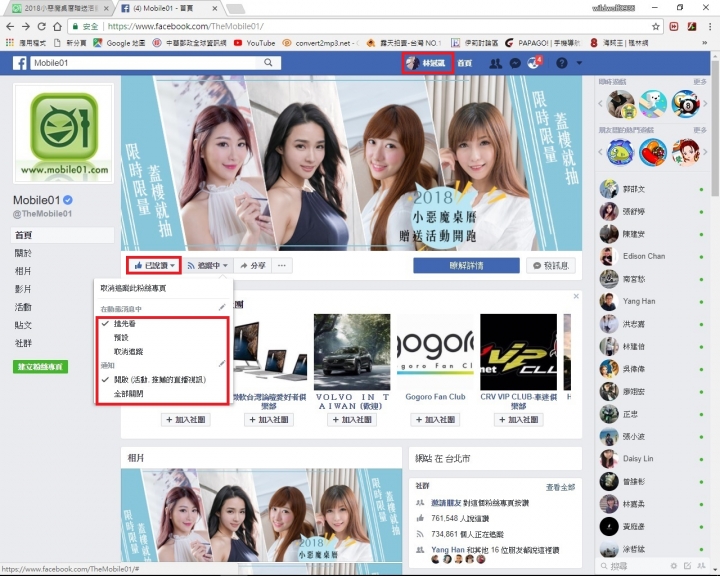
Task: Reload the page
Action: (41, 27)
